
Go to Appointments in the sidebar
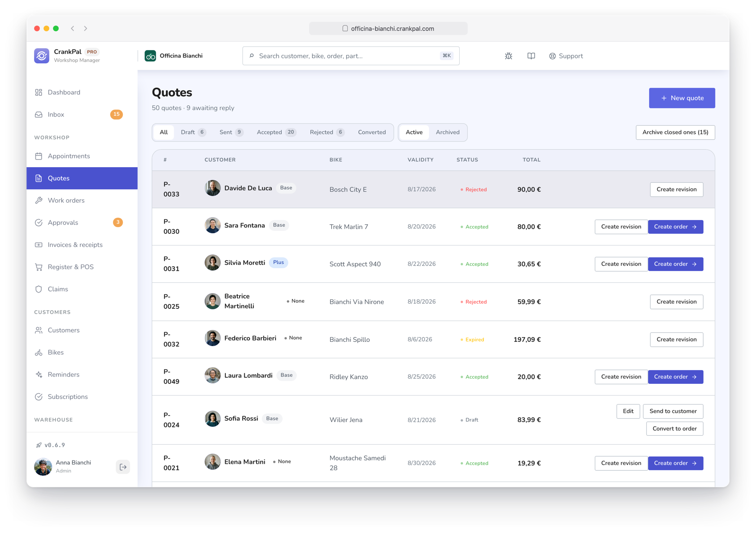82,156
